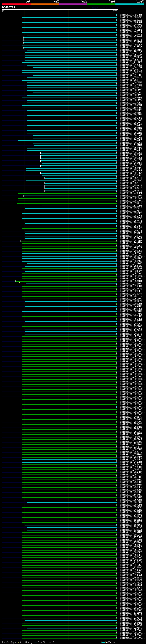Open hit UniRef100_Q84K04

point(131,22)
